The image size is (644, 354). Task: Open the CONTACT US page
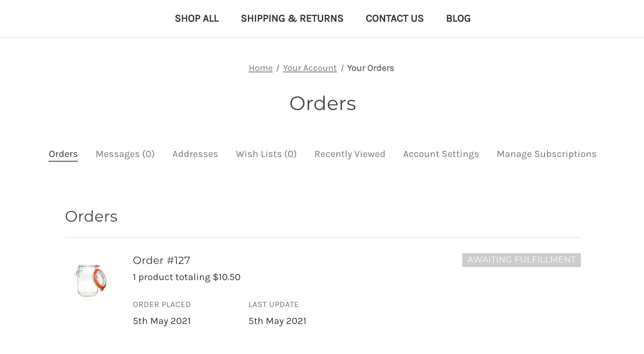tap(394, 18)
